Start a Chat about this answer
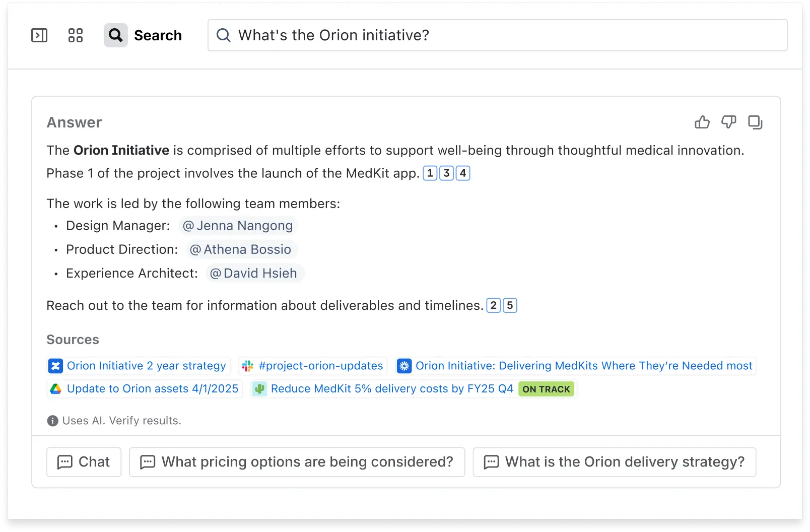The image size is (810, 532). pos(84,462)
